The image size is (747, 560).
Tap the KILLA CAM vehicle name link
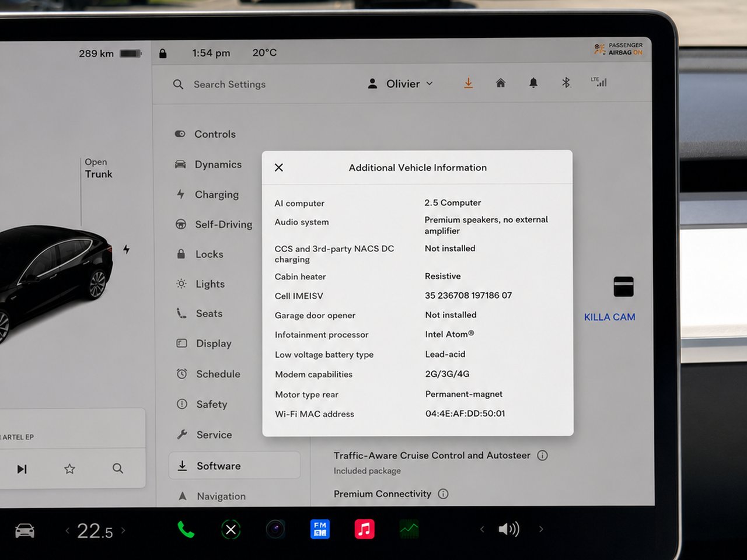click(x=610, y=317)
